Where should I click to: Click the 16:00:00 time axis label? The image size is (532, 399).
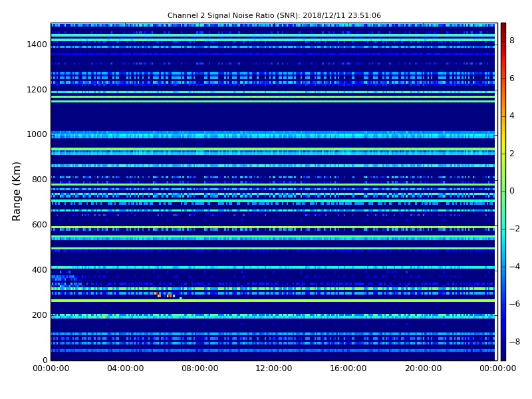click(348, 368)
